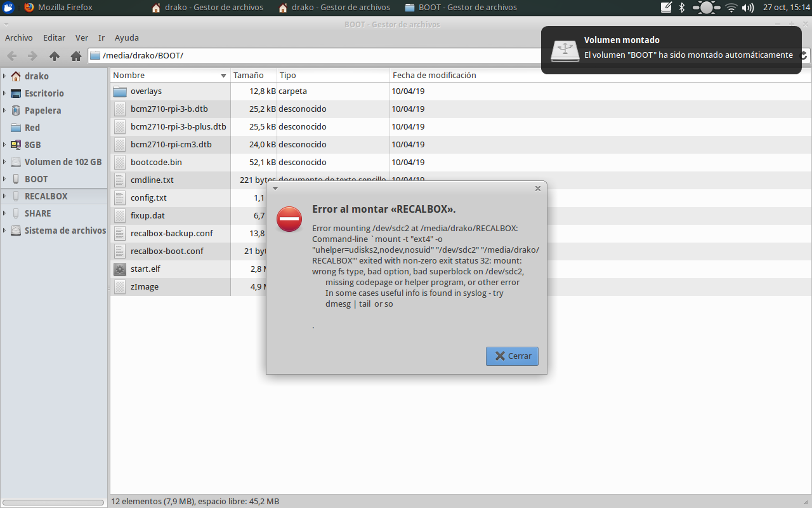Click the BOOT label in the sidebar
The image size is (812, 508).
36,179
